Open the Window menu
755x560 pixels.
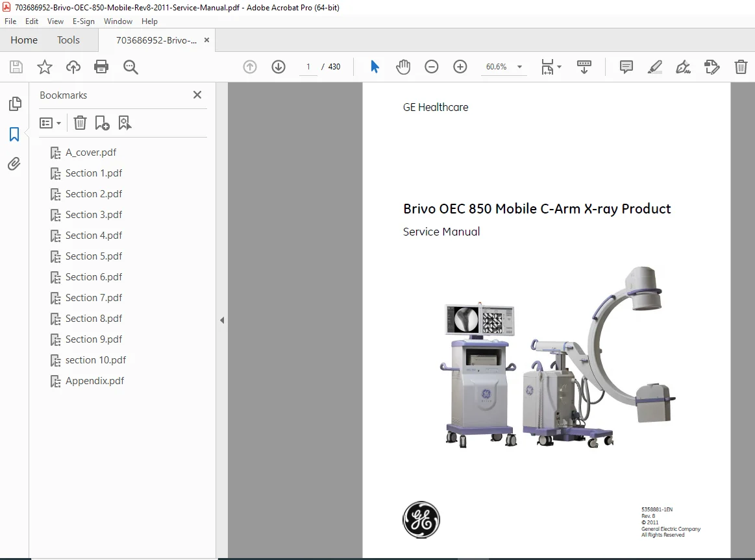coord(118,21)
